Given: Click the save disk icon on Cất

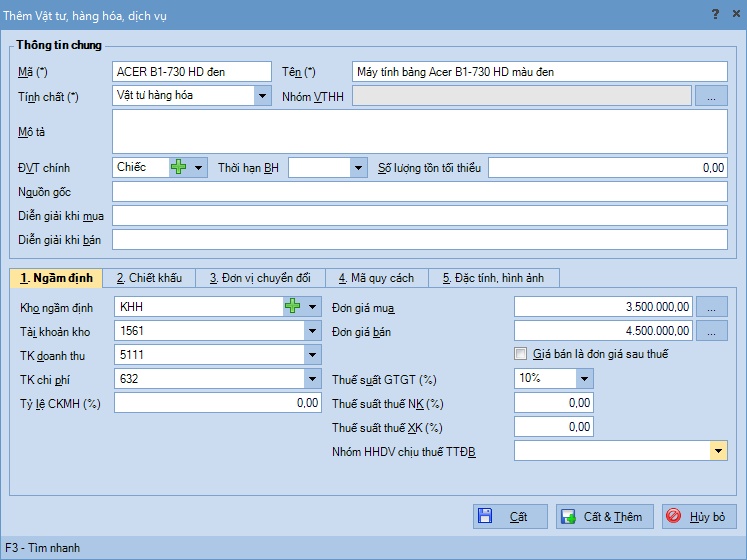Looking at the screenshot, I should click(485, 516).
